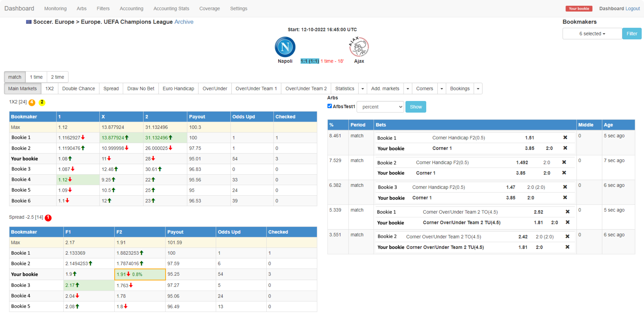Expand the Corners dropdown arrow
Screen dimensions: 644x315
(442, 89)
